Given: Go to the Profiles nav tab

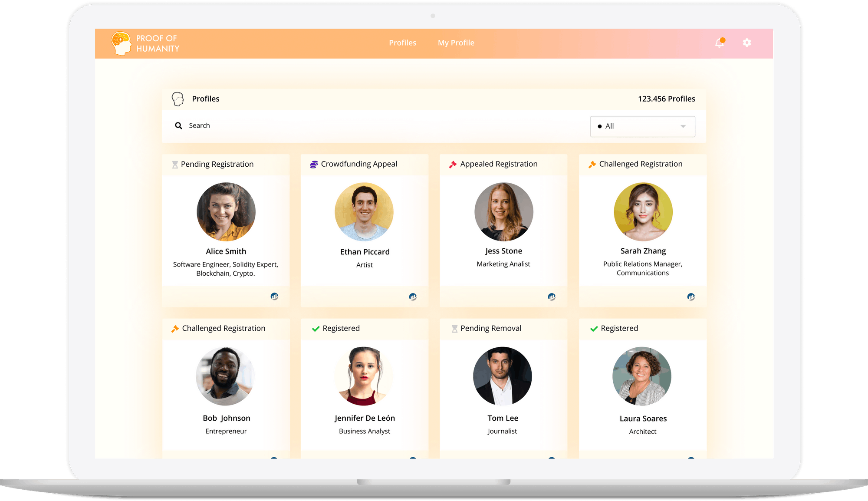Looking at the screenshot, I should (x=402, y=43).
